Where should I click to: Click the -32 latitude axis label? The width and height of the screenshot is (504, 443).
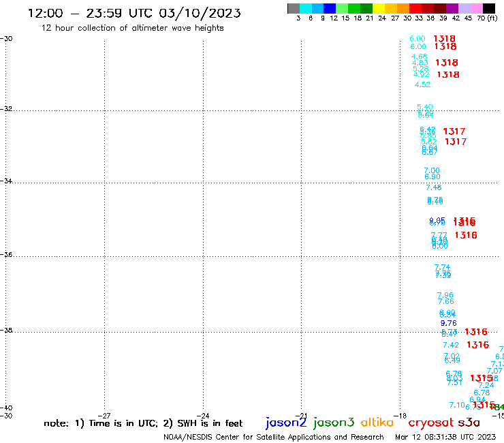6,108
